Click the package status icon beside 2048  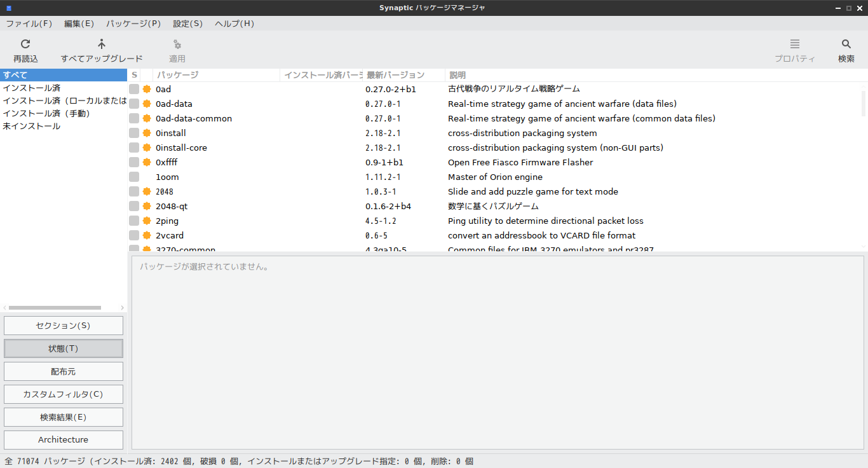pos(146,191)
